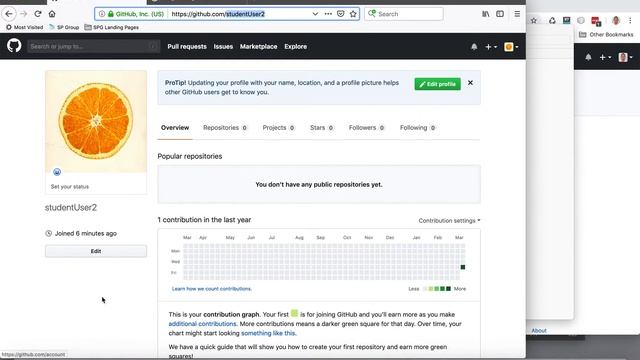Open the additional contributions link
640x360 pixels.
(x=202, y=324)
